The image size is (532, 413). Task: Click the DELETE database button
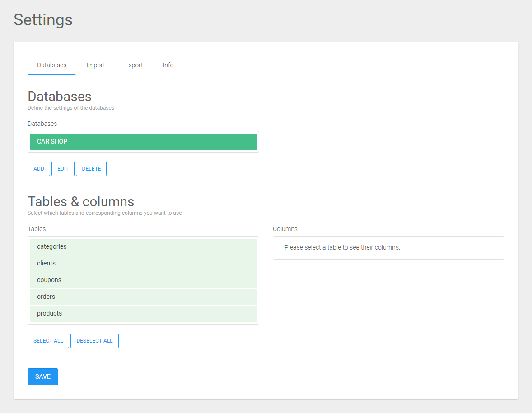pyautogui.click(x=91, y=169)
